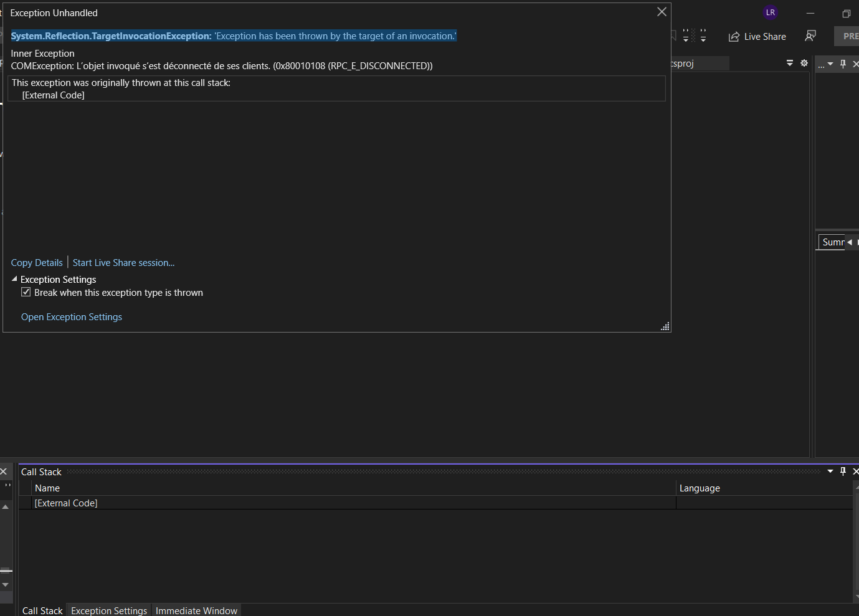The width and height of the screenshot is (859, 616).
Task: Open the gear settings icon above the right panel
Action: click(x=804, y=63)
